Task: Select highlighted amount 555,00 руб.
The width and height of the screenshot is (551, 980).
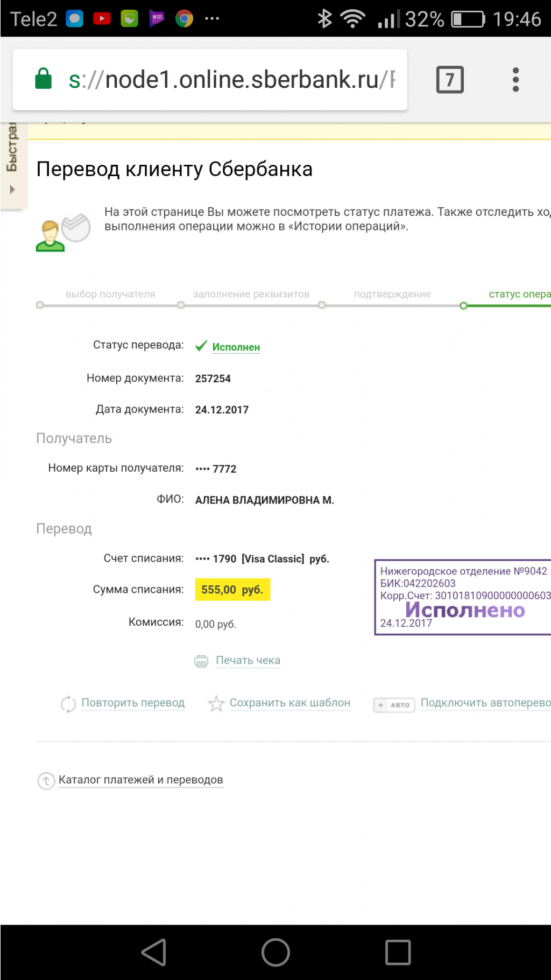Action: [x=232, y=590]
